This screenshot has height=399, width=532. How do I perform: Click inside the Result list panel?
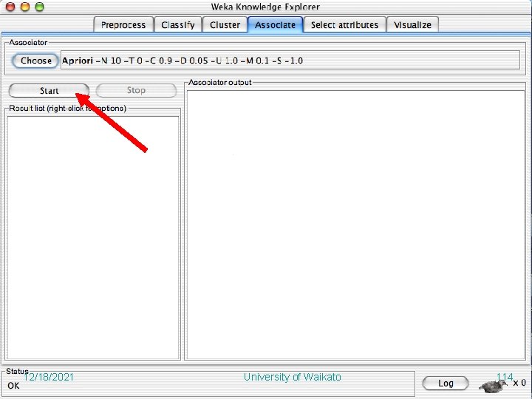(93, 237)
